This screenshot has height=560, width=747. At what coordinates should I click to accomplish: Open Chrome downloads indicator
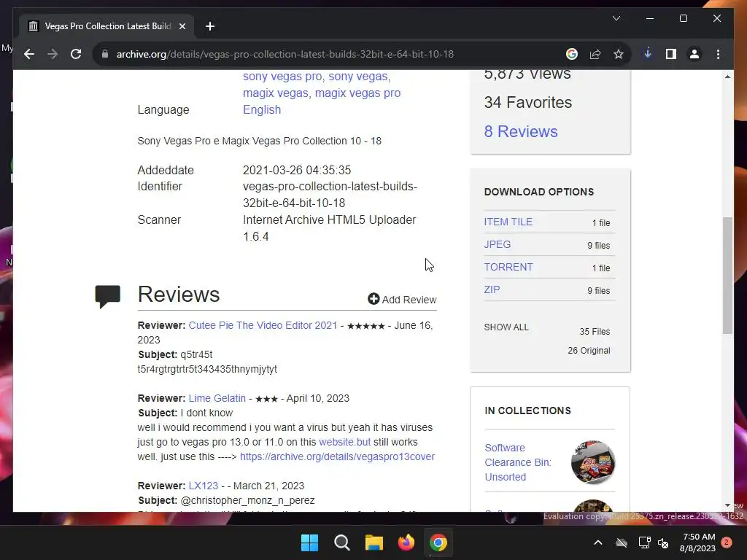[648, 54]
